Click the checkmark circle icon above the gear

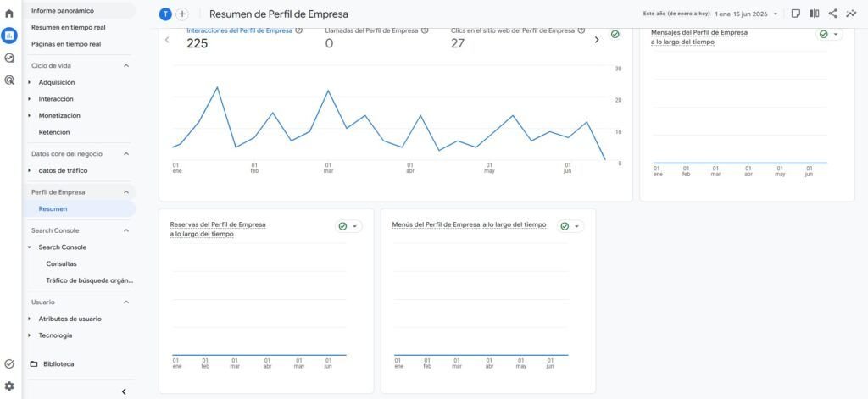(8, 364)
